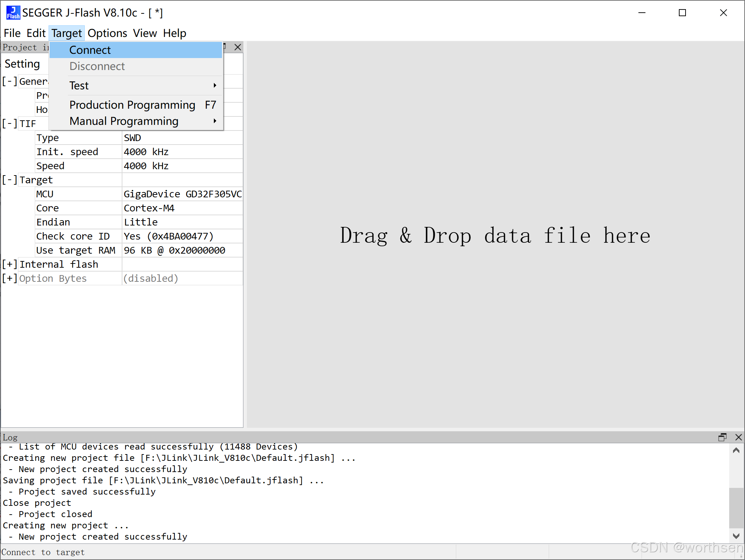Screen dimensions: 745x560
Task: Click the MCU value GigaDevice GD32F305VC
Action: (182, 194)
